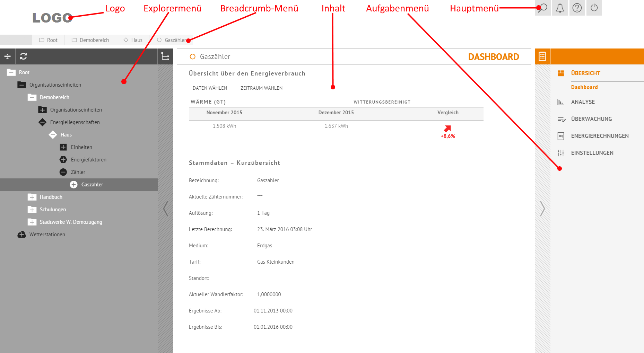Toggle the tree structure view icon
The width and height of the screenshot is (644, 353).
tap(165, 56)
